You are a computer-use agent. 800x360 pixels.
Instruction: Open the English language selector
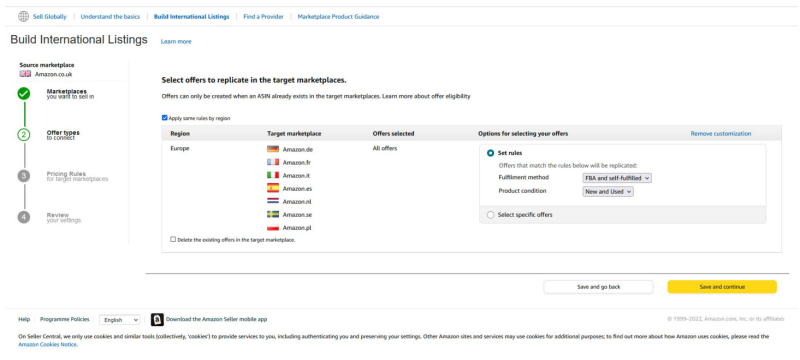click(119, 320)
